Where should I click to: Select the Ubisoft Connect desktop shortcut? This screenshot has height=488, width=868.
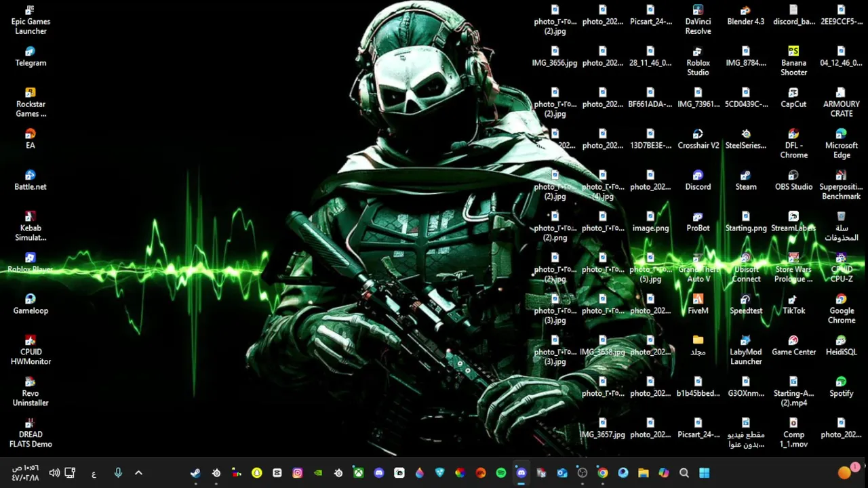[745, 268]
